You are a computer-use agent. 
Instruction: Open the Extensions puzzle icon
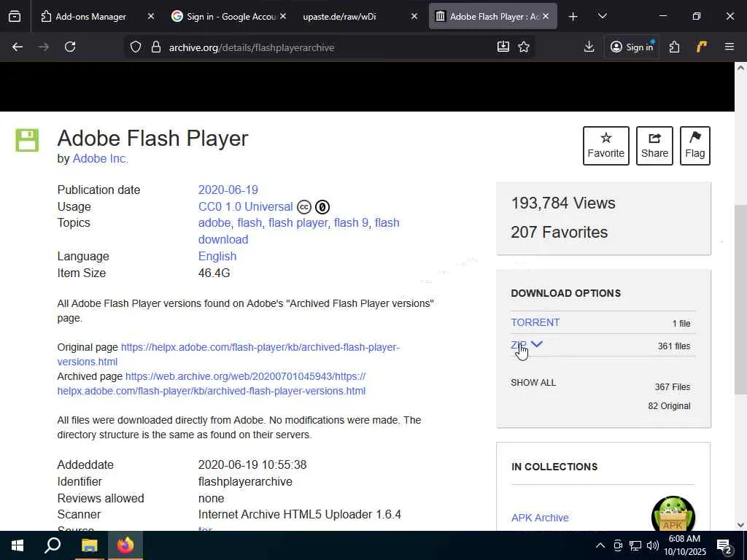pyautogui.click(x=674, y=47)
